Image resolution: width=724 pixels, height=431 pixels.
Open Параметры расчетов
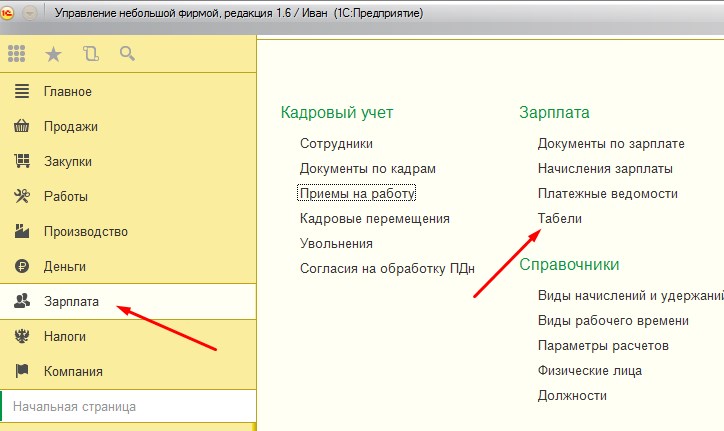click(603, 346)
